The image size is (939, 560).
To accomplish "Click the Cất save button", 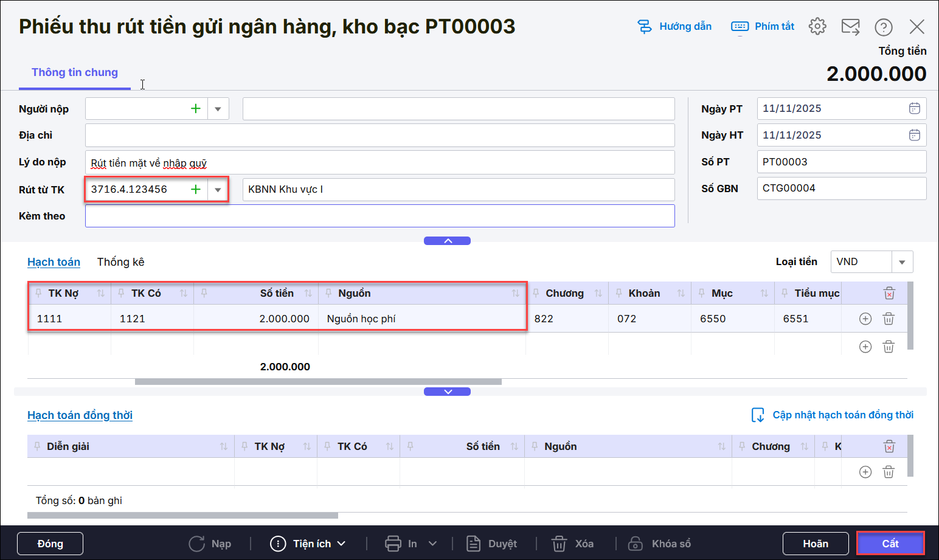I will tap(890, 544).
